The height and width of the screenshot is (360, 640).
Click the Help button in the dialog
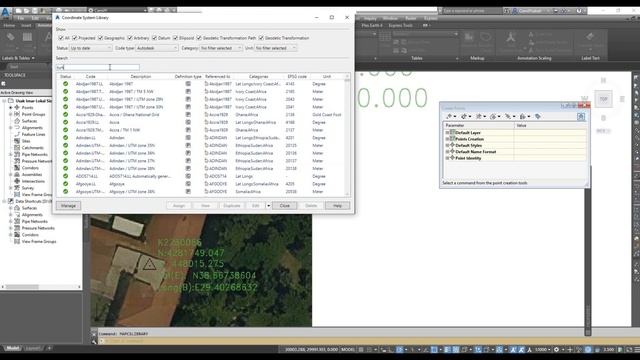[x=337, y=206]
